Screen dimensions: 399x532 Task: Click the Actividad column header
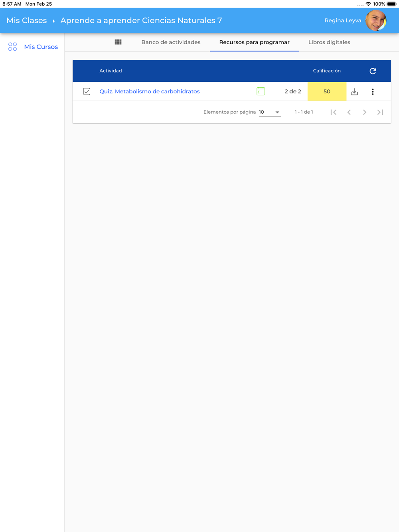point(111,71)
